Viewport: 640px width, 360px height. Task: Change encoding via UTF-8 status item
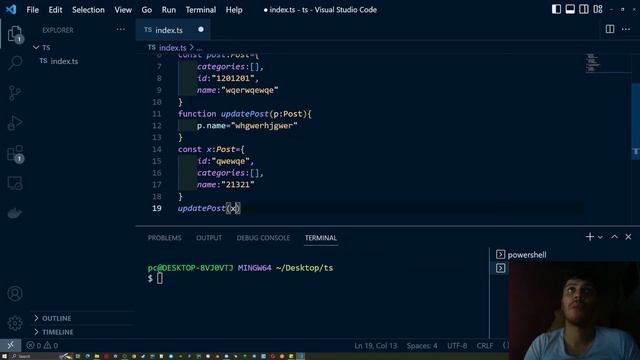457,346
